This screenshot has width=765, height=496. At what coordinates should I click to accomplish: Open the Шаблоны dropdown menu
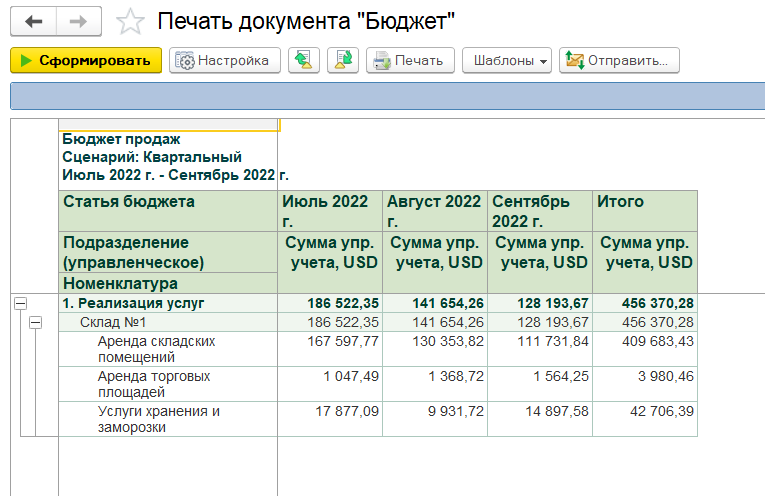point(506,60)
